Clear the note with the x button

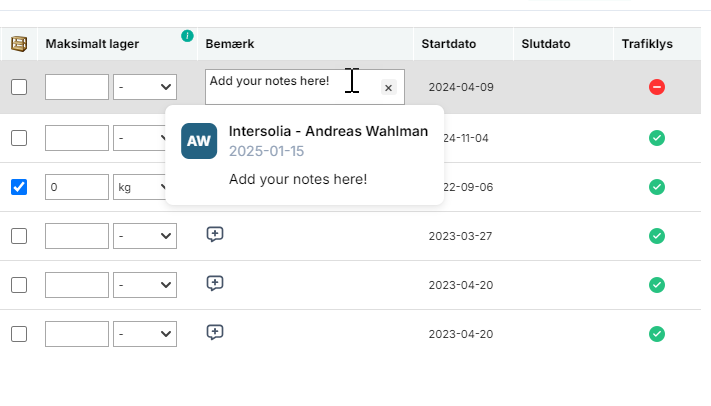pyautogui.click(x=389, y=88)
